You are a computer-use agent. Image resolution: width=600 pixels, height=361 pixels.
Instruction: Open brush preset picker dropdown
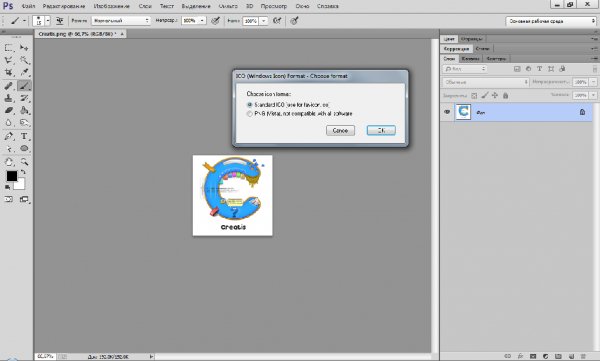[x=48, y=21]
